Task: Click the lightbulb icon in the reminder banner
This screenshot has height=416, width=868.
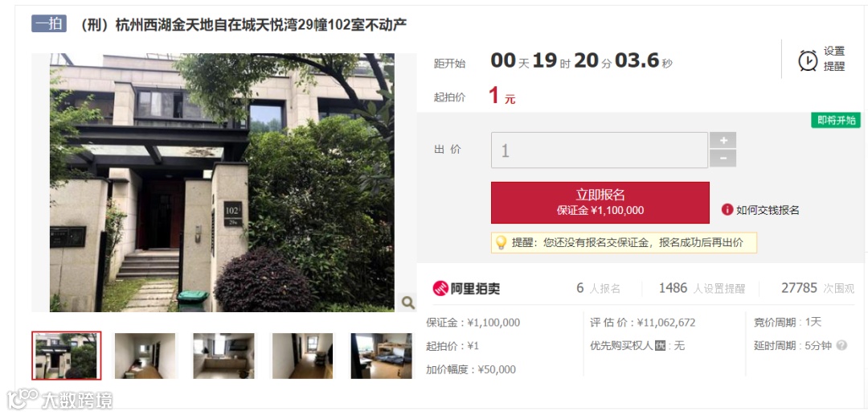Action: [501, 243]
